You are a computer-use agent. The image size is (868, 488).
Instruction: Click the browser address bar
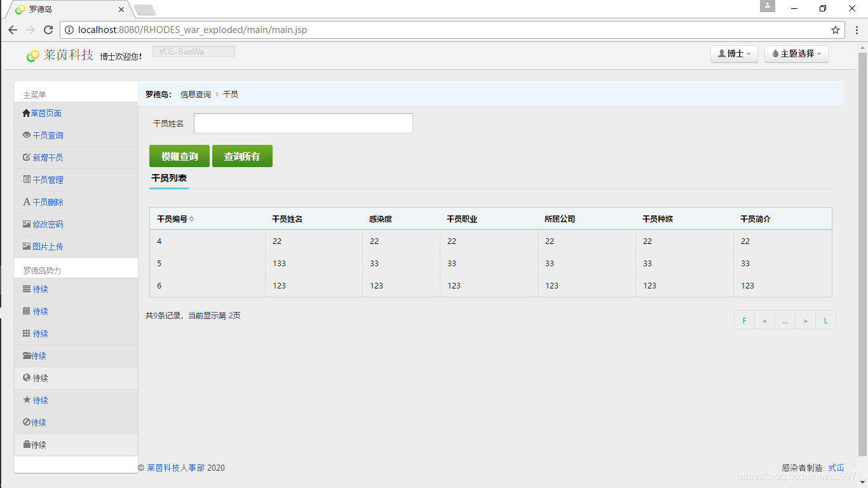click(x=452, y=30)
